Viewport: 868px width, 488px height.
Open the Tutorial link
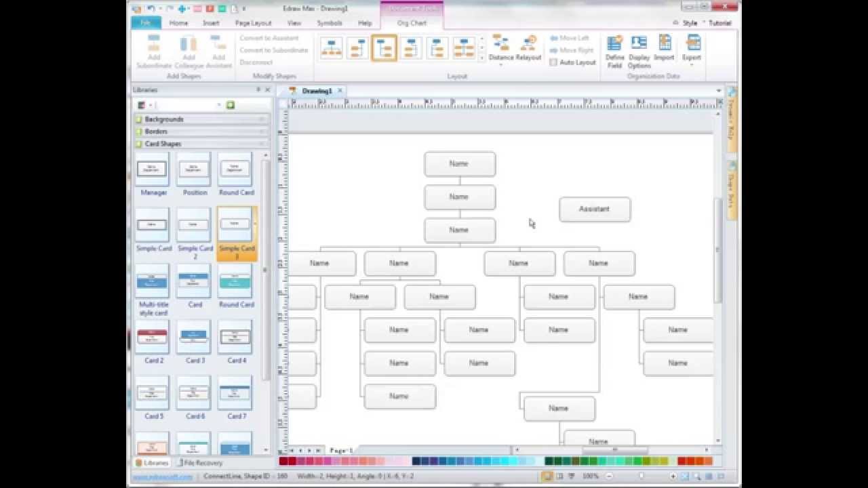[x=719, y=23]
